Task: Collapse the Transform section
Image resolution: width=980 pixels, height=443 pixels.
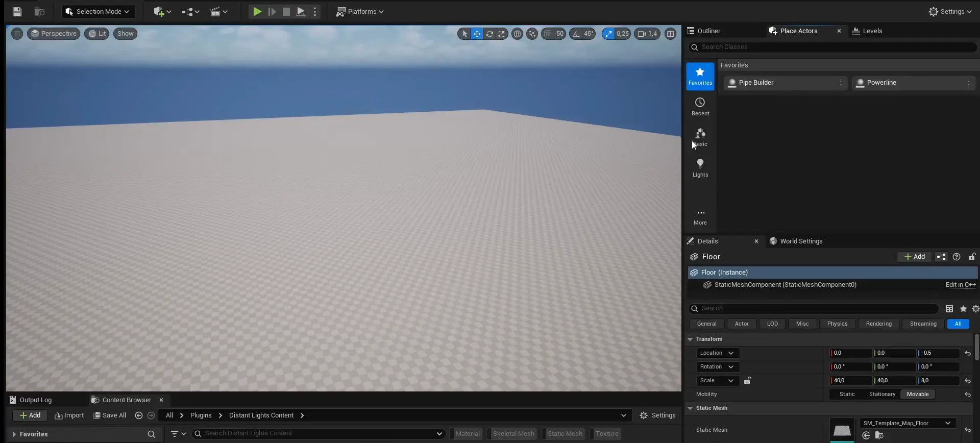Action: pyautogui.click(x=690, y=339)
